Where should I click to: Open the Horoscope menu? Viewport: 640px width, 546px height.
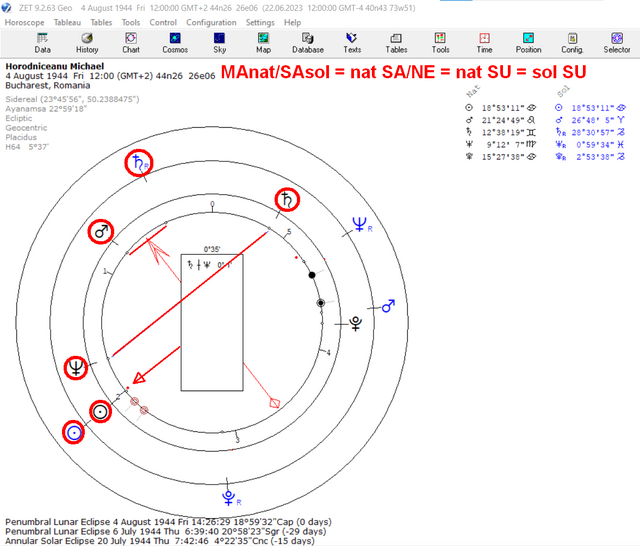click(x=24, y=22)
